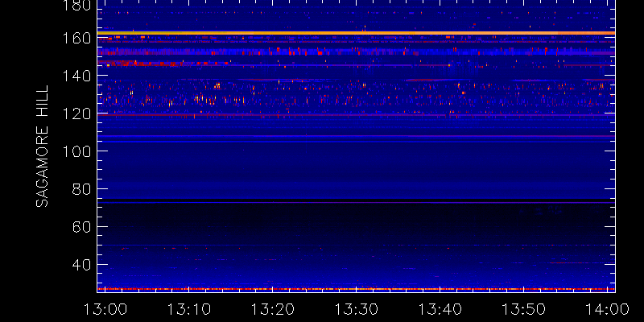Click the 100 frequency axis label

coord(76,151)
